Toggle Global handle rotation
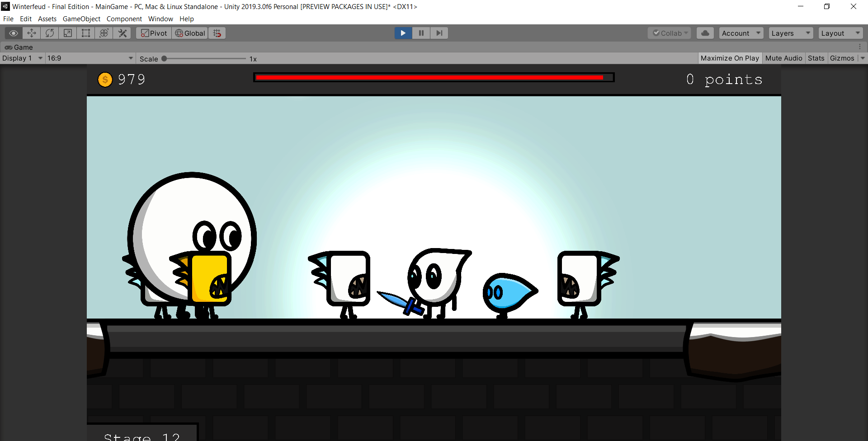Viewport: 868px width, 441px height. click(190, 33)
